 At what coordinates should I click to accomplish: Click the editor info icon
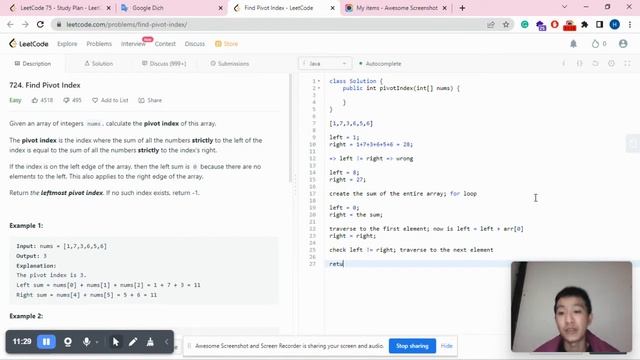point(564,64)
